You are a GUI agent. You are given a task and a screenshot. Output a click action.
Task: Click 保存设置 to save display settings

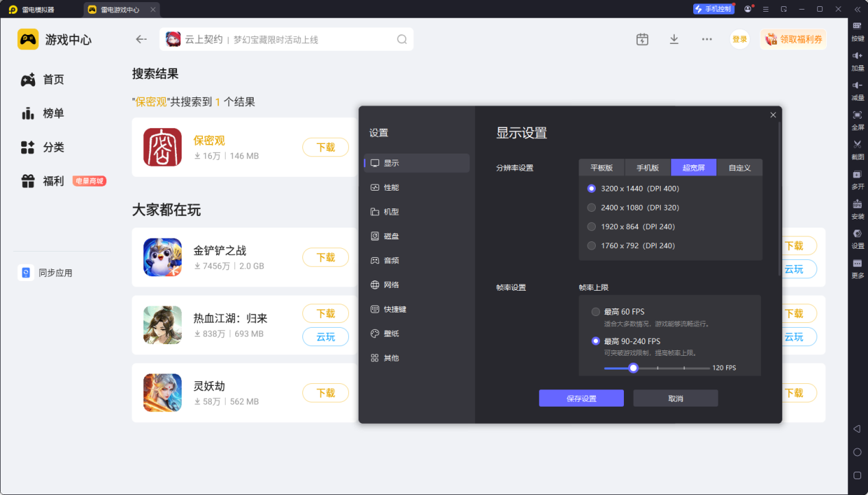pyautogui.click(x=581, y=398)
